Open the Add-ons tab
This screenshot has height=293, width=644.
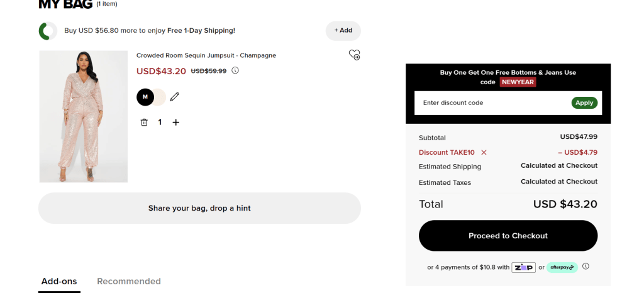(x=59, y=281)
